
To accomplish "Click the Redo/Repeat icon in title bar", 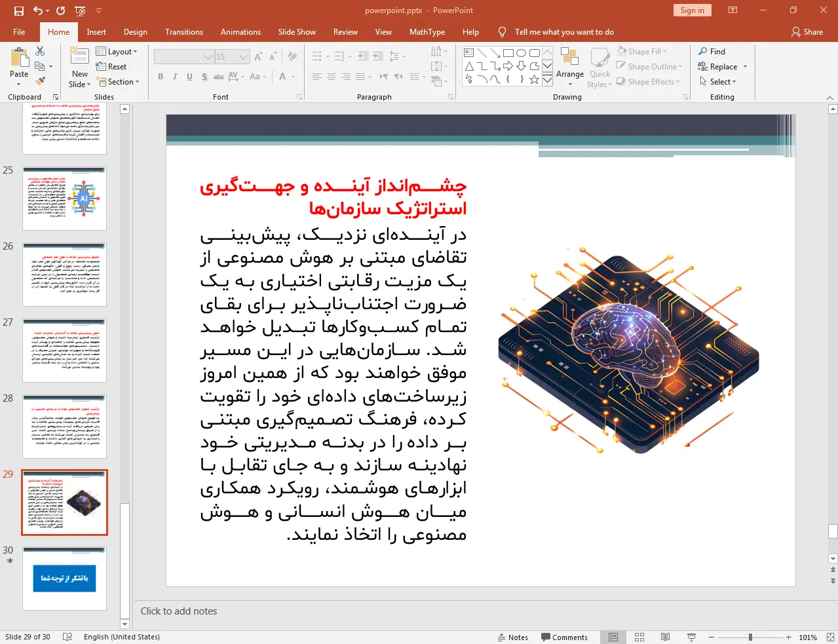I will [61, 10].
